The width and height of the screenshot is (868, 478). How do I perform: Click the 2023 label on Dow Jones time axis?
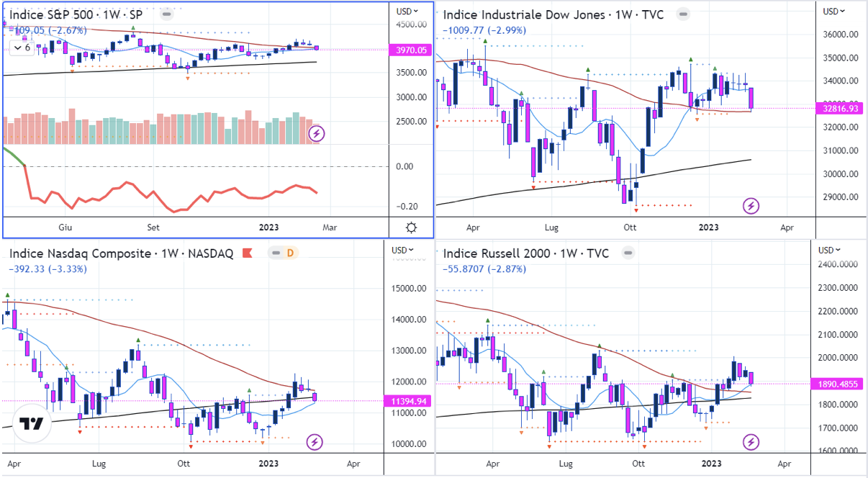pos(709,227)
